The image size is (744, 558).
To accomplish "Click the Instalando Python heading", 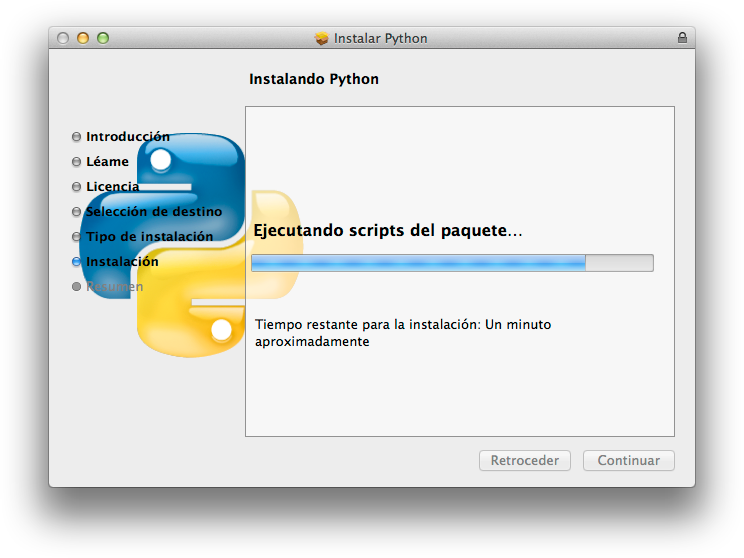I will pyautogui.click(x=314, y=79).
